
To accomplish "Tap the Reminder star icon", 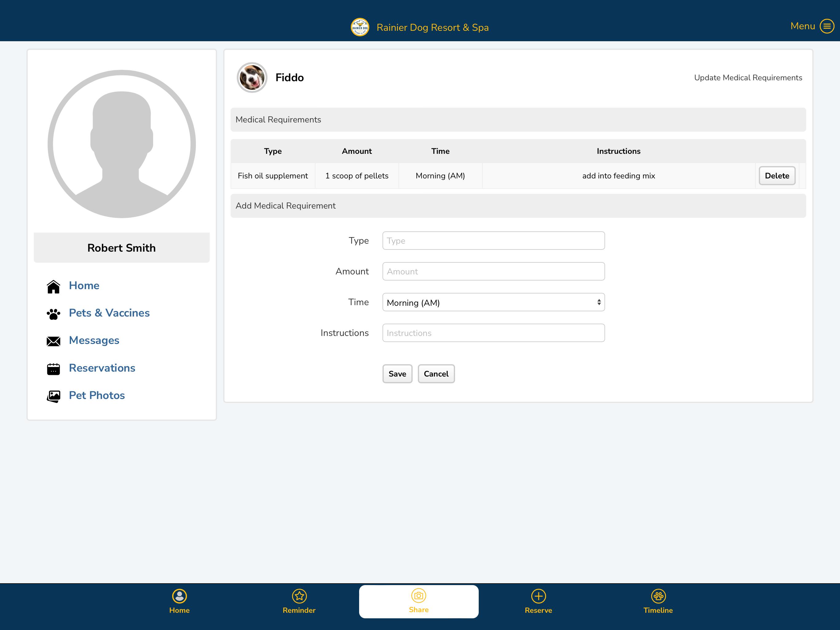I will 299,596.
